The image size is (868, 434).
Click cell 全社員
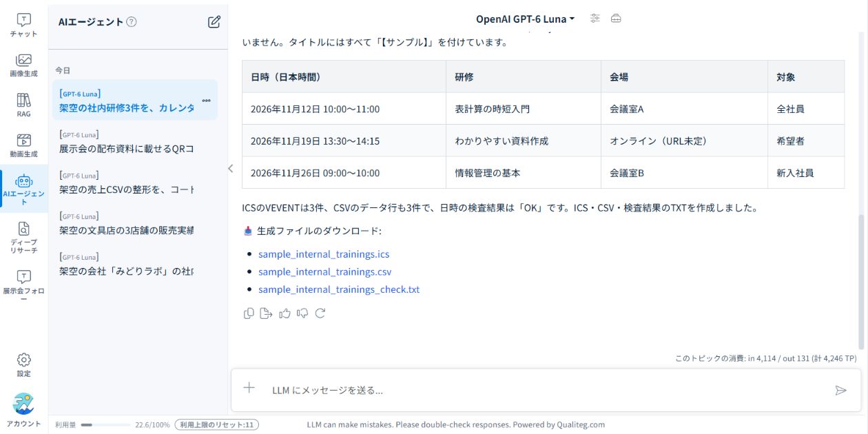point(806,109)
